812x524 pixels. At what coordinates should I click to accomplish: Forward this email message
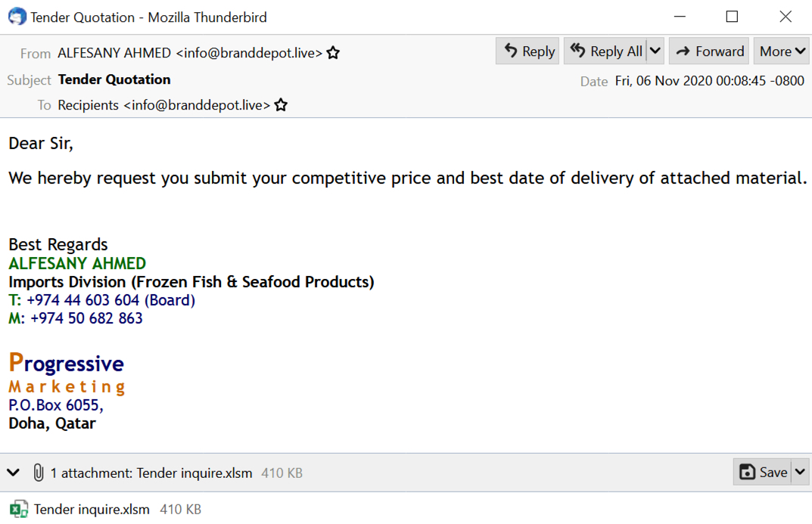coord(709,51)
